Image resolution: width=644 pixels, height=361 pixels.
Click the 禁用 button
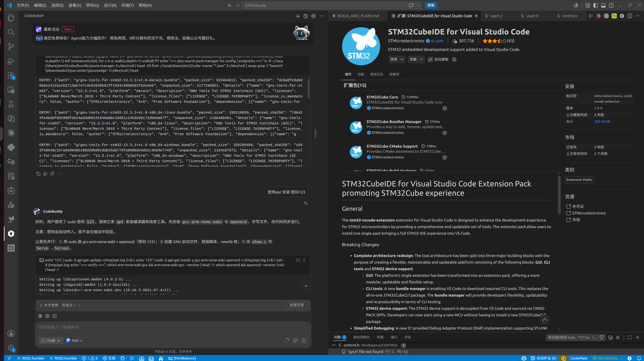point(394,59)
